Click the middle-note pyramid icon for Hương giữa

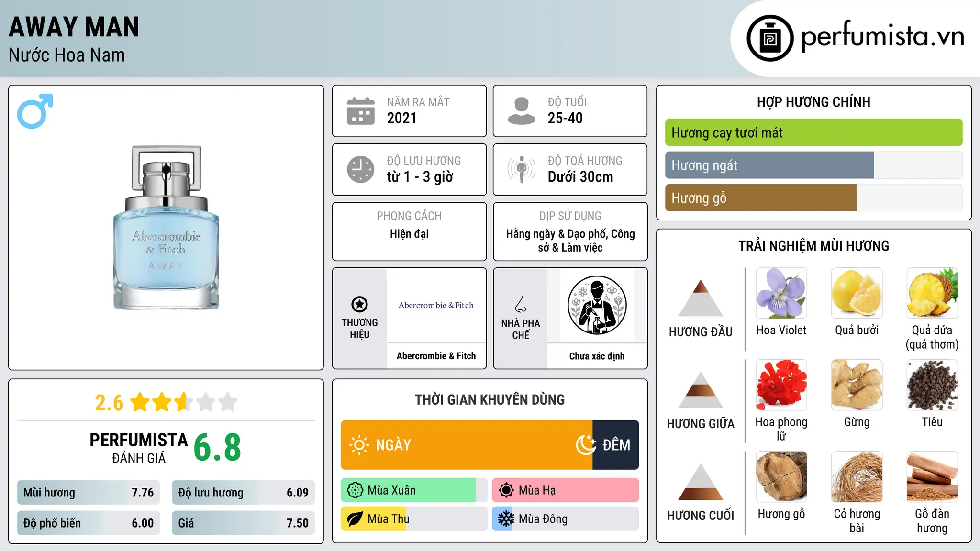(x=701, y=390)
